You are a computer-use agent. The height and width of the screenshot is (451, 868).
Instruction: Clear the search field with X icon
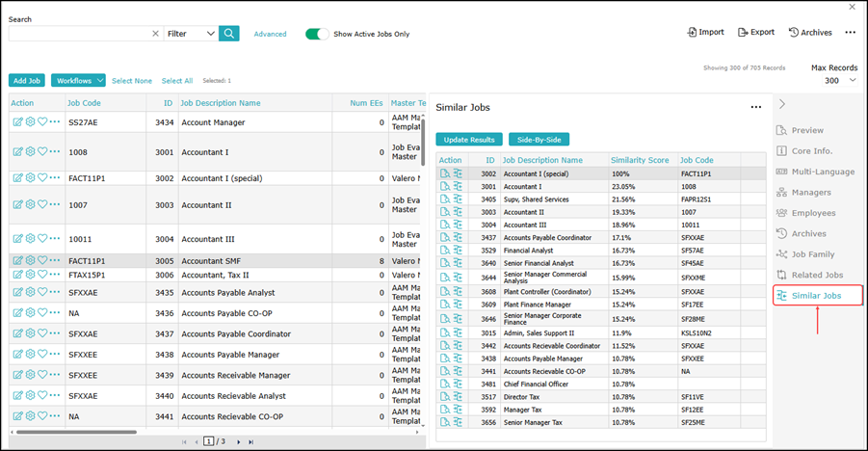(156, 34)
